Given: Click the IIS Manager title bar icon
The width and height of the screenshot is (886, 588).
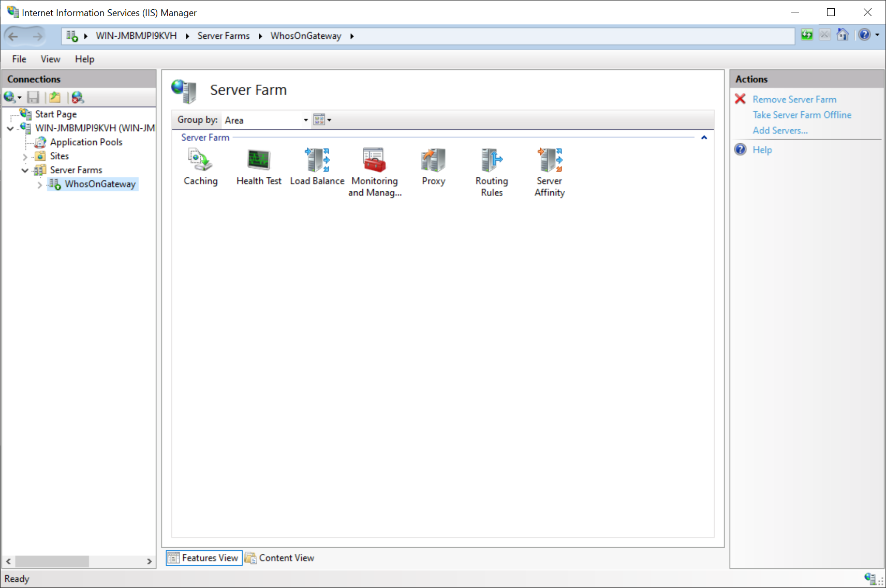Looking at the screenshot, I should pos(12,12).
